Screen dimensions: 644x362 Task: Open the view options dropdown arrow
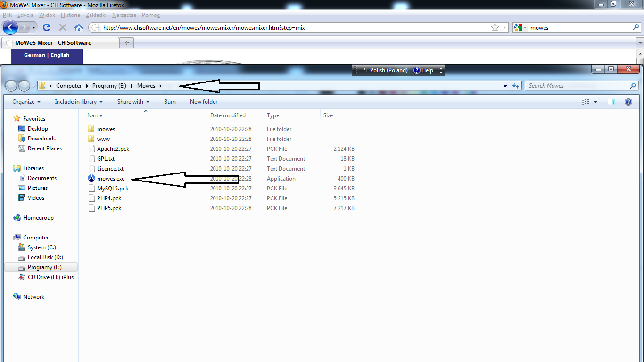[595, 102]
